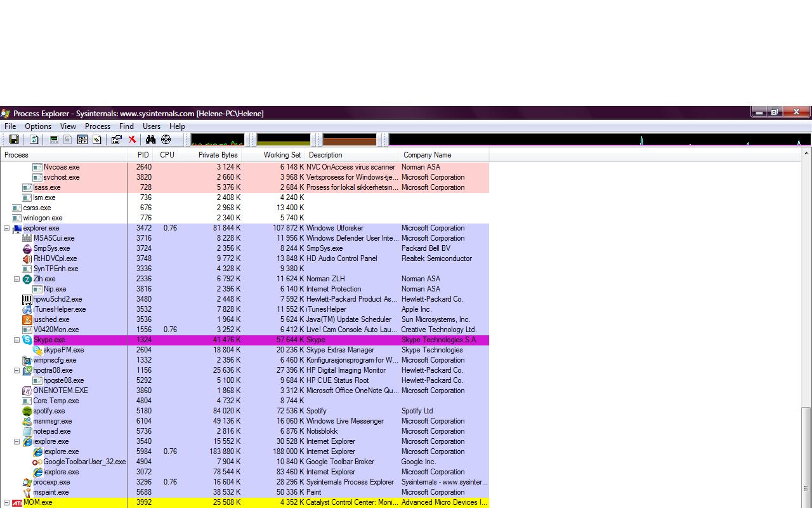The width and height of the screenshot is (812, 508).
Task: Collapse the explorer.exe process tree
Action: coord(7,228)
